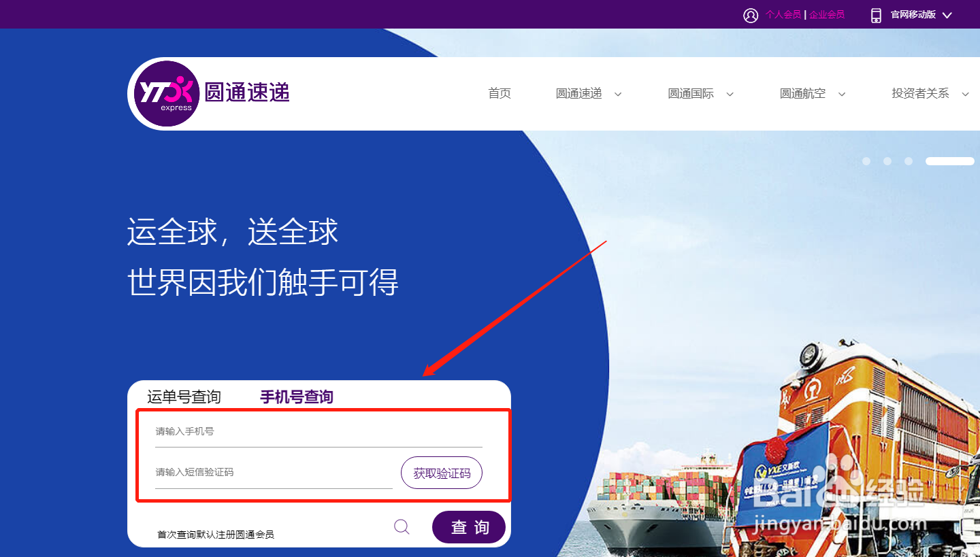Click the 获取验证码 button
Image resolution: width=980 pixels, height=557 pixels.
(x=442, y=473)
